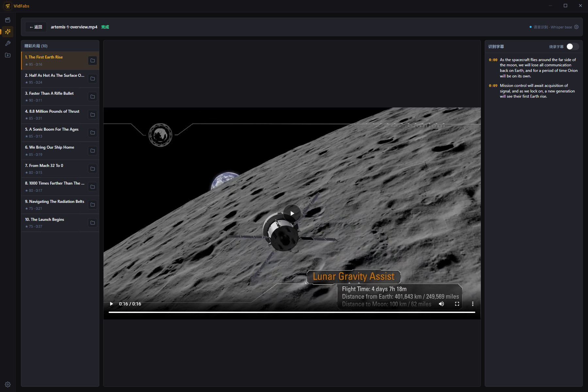Open speech recognition settings gear near Whisper base
Image resolution: width=588 pixels, height=392 pixels.
[x=576, y=27]
